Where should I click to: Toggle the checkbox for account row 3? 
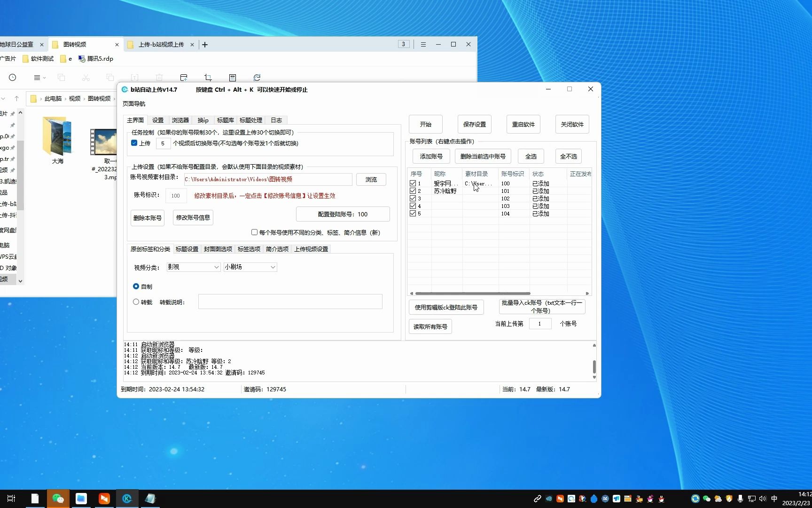(x=413, y=198)
